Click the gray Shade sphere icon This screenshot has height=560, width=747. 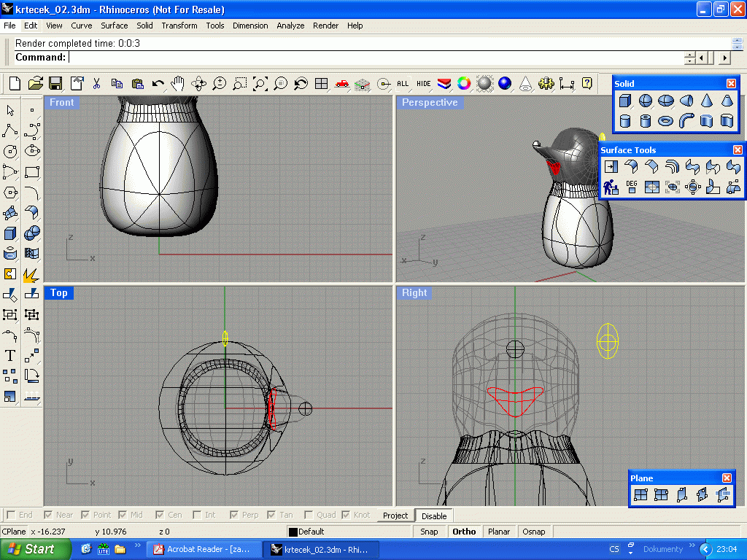(x=484, y=84)
